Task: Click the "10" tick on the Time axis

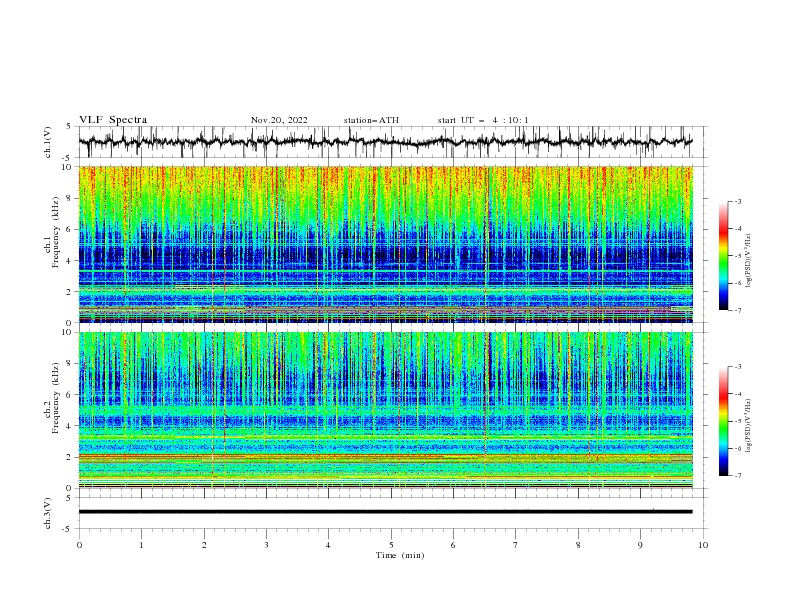Action: [703, 545]
